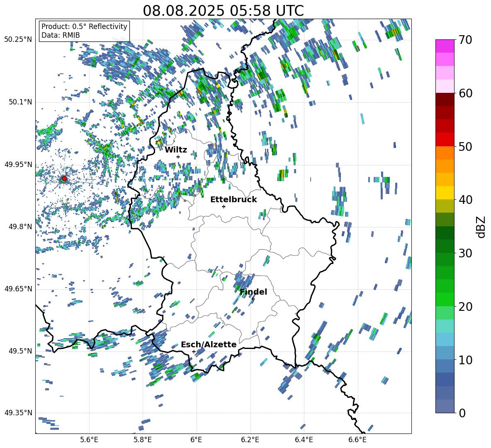Click the longitude label 6.6°E

(357, 440)
